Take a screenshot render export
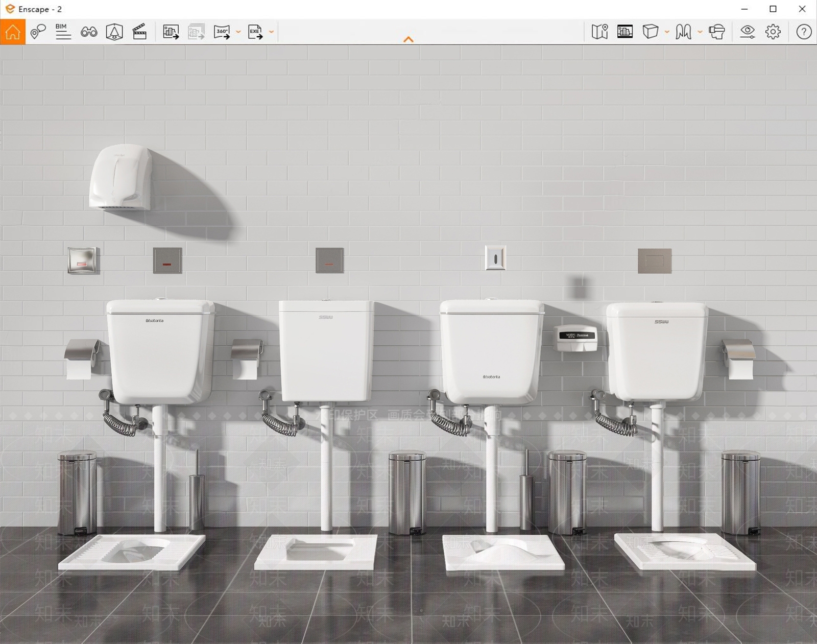The width and height of the screenshot is (817, 644). (x=171, y=32)
